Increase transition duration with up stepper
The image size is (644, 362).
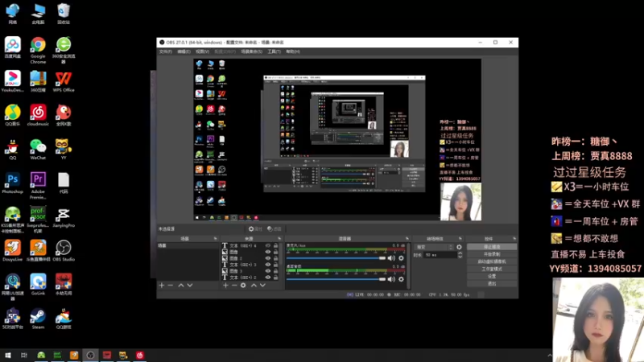[460, 253]
